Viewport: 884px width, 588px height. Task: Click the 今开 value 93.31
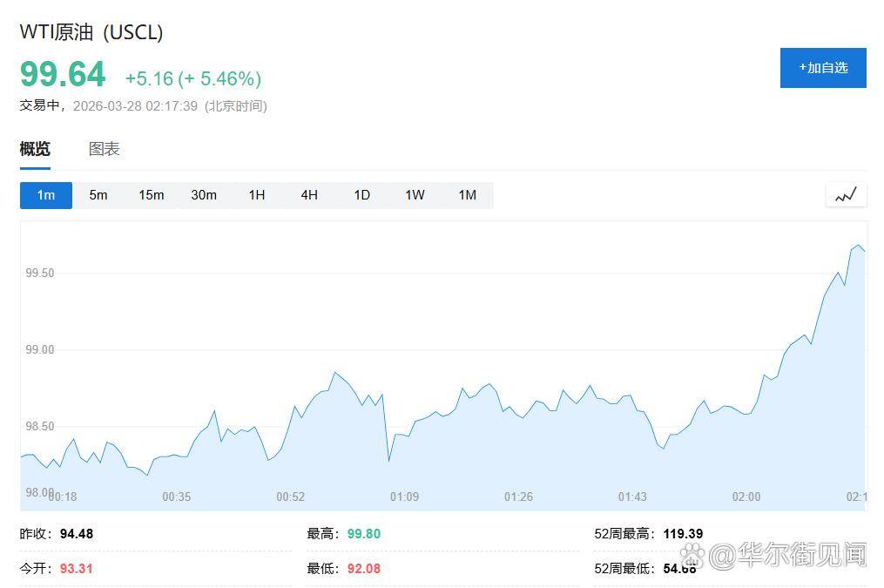[76, 569]
